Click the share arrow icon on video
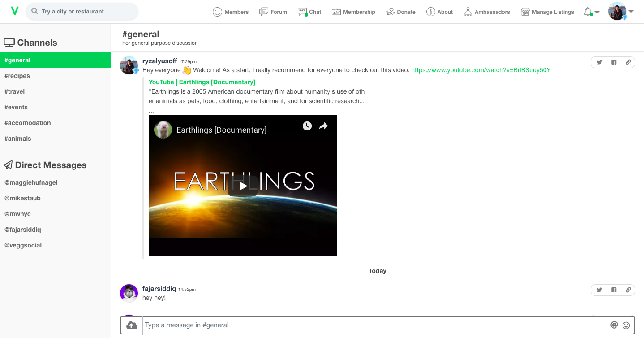Screen dimensions: 644x338 (x=323, y=126)
